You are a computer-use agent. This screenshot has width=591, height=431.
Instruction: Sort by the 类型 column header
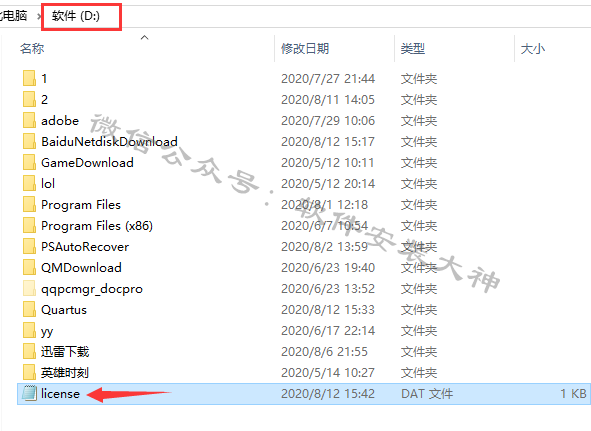tap(413, 49)
